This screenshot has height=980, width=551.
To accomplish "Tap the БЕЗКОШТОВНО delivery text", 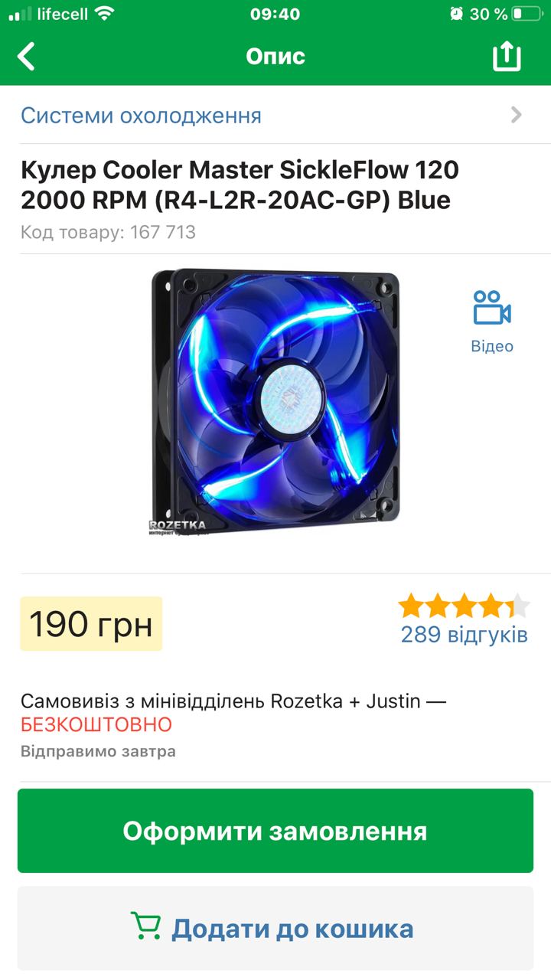I will (96, 724).
